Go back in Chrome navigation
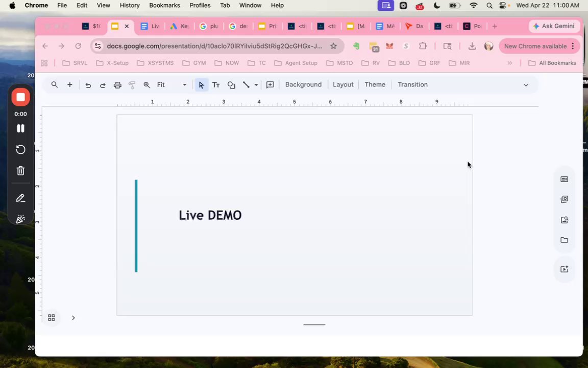Screen dimensions: 588x368 coord(45,46)
